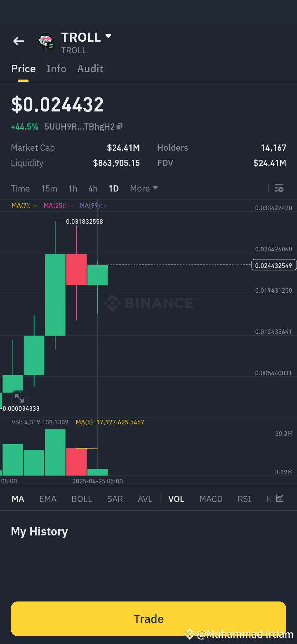
Task: Tap the Trade button
Action: click(148, 618)
